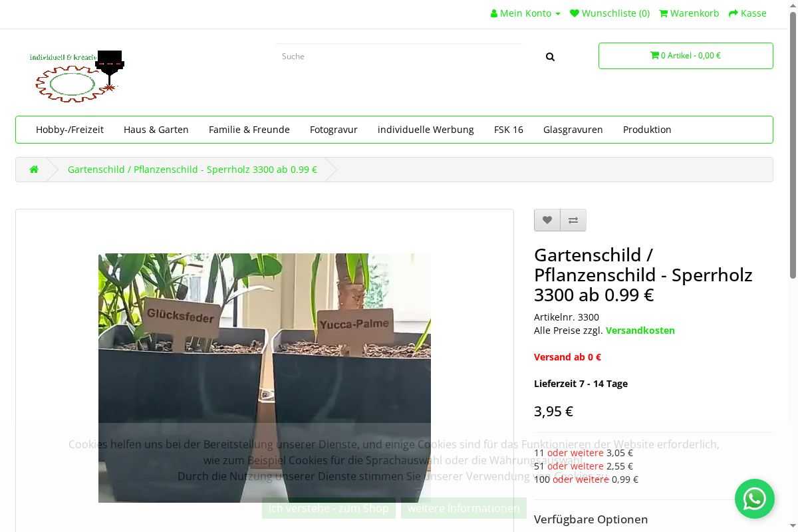Click into the Suche input field

coord(399,57)
